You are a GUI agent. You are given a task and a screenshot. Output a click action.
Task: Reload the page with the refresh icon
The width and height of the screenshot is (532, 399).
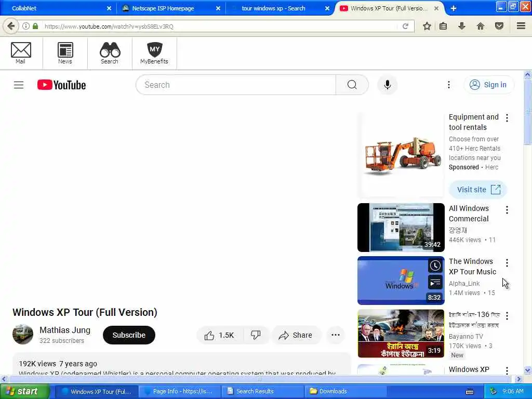405,26
